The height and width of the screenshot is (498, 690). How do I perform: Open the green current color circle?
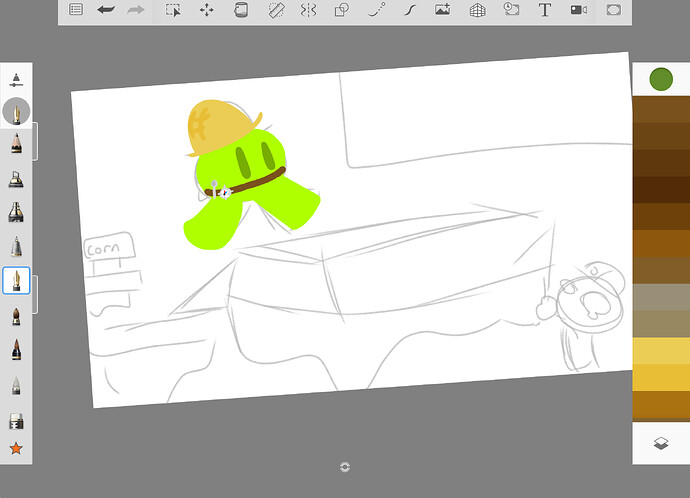[660, 78]
